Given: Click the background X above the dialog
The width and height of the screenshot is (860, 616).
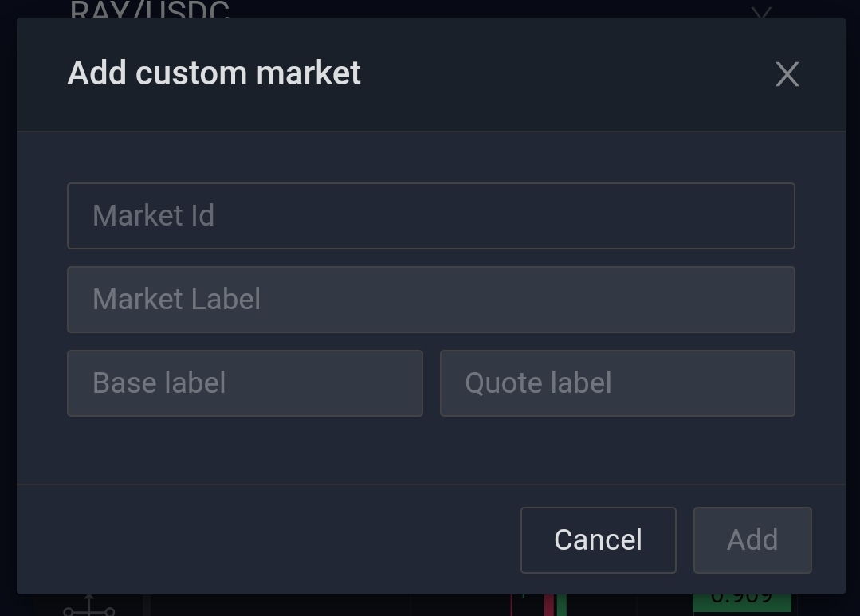Looking at the screenshot, I should tap(762, 11).
